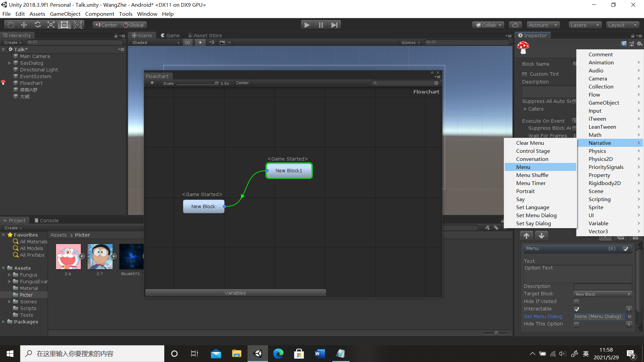Open the Layers dropdown
Image resolution: width=644 pixels, height=362 pixels.
point(585,25)
